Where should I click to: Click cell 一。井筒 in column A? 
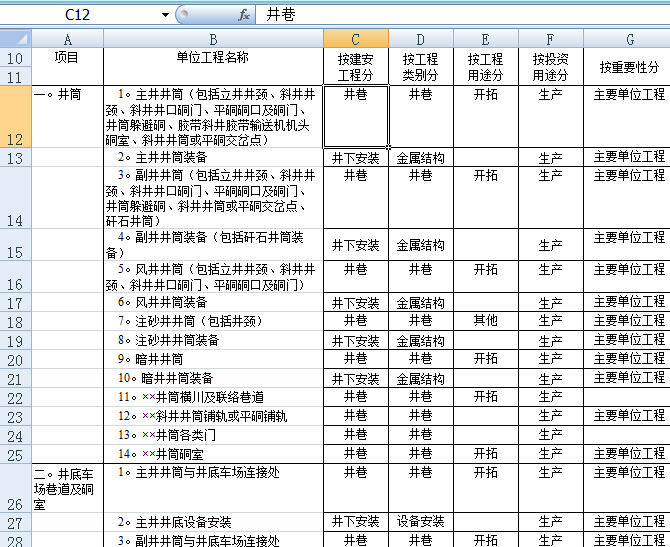click(68, 117)
